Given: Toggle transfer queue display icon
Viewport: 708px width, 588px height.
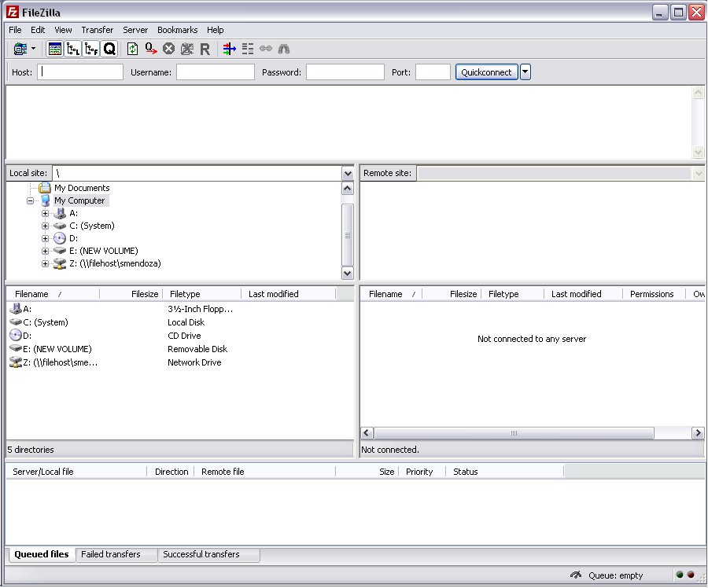Looking at the screenshot, I should pyautogui.click(x=109, y=49).
